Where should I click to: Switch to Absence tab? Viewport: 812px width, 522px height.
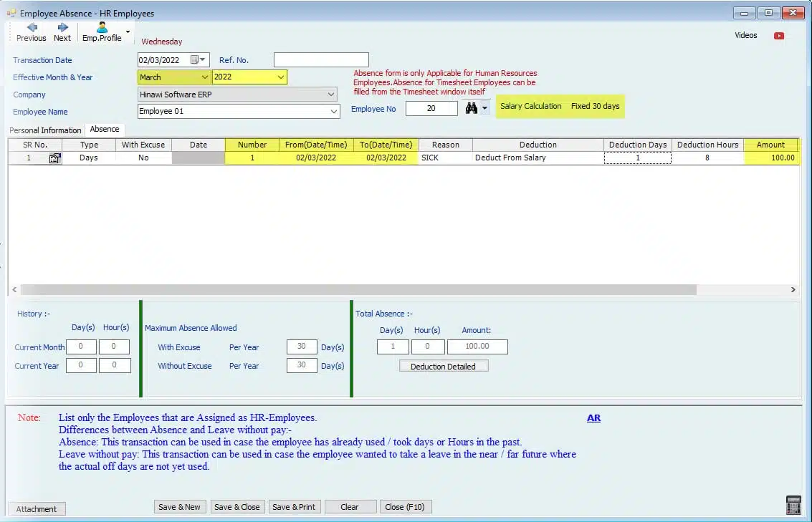point(105,129)
